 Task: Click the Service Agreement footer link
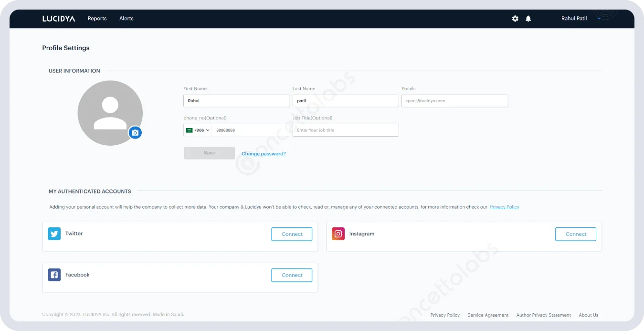tap(488, 315)
